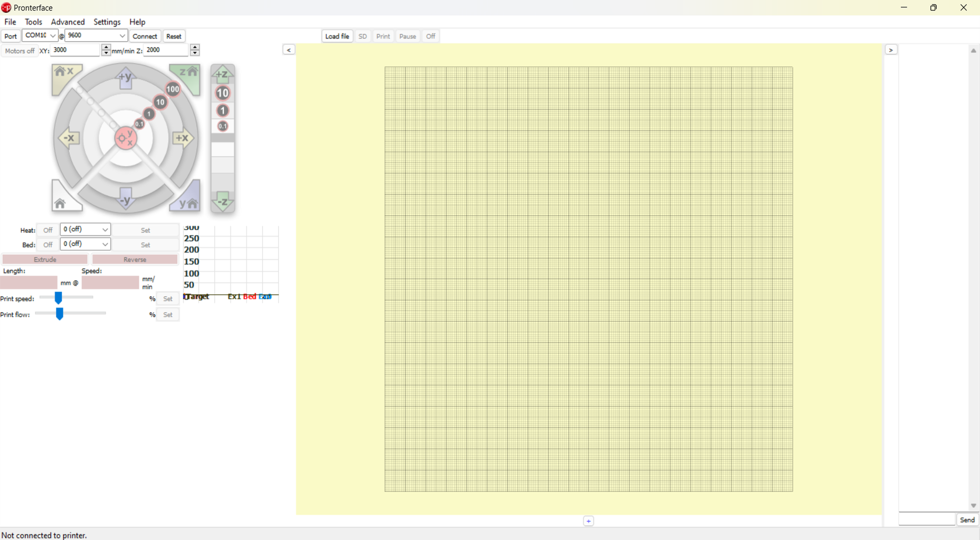Click Set for Print speed
980x540 pixels.
pyautogui.click(x=168, y=298)
